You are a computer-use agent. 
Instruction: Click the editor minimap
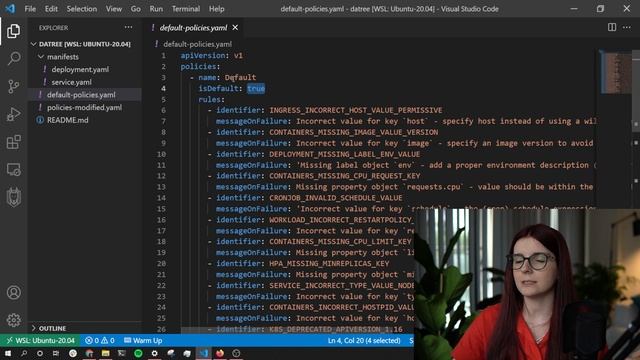click(x=616, y=73)
